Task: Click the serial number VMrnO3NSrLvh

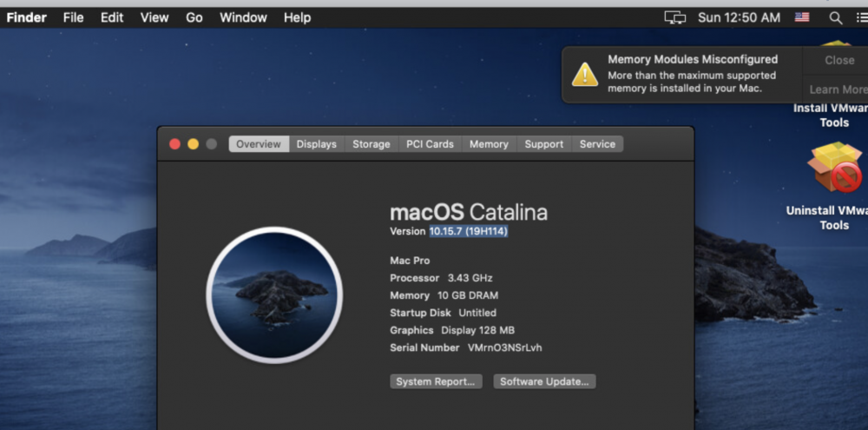Action: tap(505, 348)
